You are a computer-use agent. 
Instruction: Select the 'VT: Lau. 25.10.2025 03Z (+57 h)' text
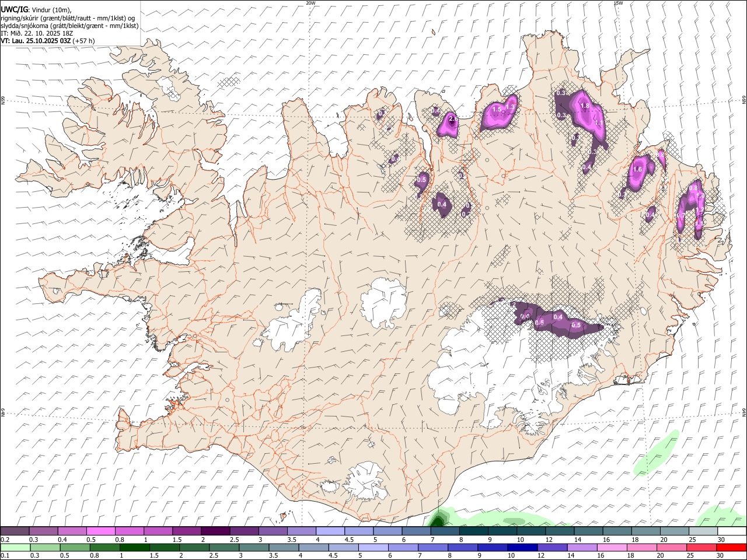[48, 41]
